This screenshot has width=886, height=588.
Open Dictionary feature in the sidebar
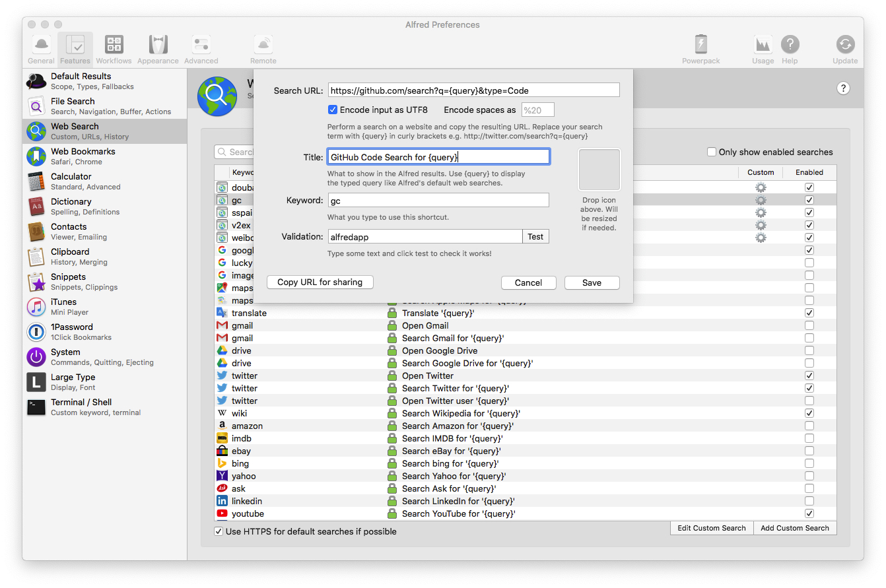point(105,207)
